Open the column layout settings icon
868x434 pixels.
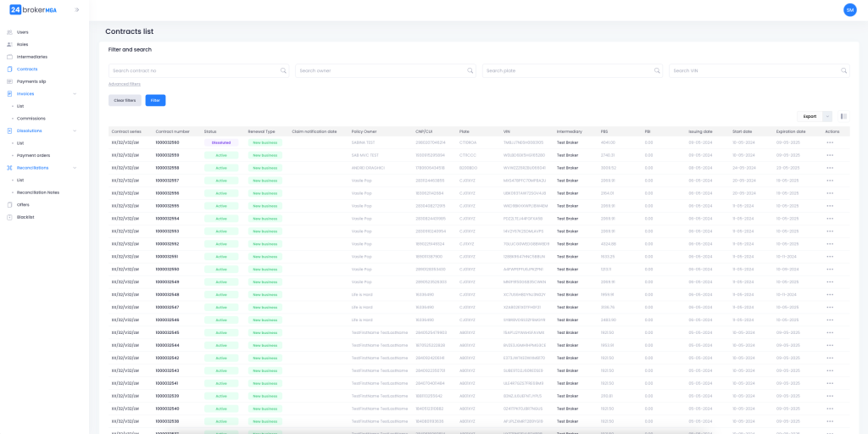pyautogui.click(x=843, y=116)
